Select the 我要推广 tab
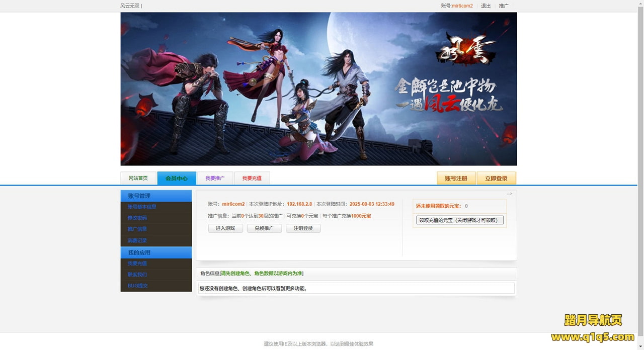 (x=215, y=179)
